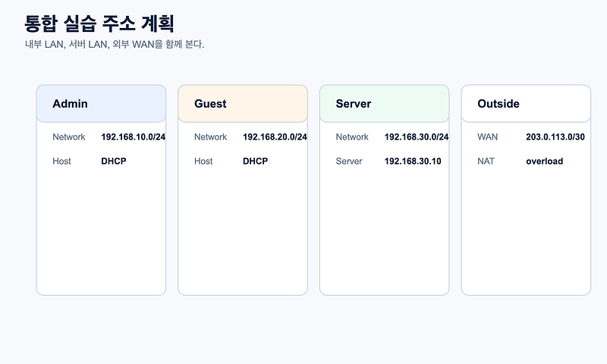Select the NAT overload value
This screenshot has width=607, height=364.
tap(544, 162)
